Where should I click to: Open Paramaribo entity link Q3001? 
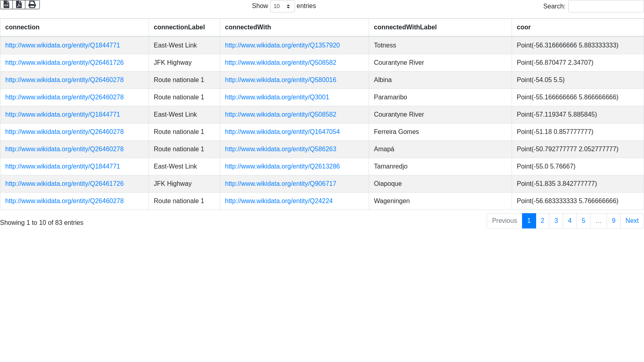pos(277,97)
